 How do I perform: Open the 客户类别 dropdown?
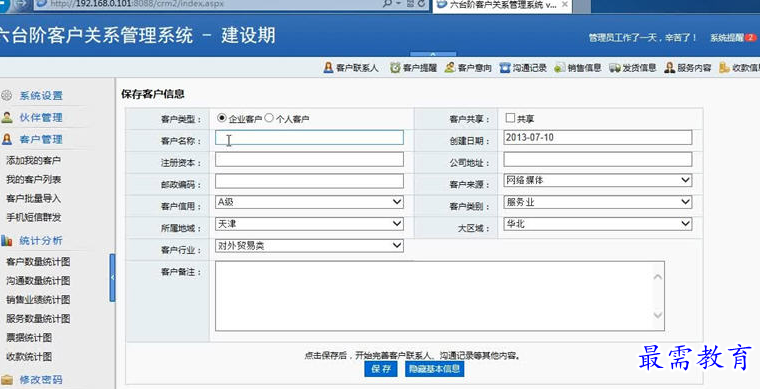[x=598, y=202]
